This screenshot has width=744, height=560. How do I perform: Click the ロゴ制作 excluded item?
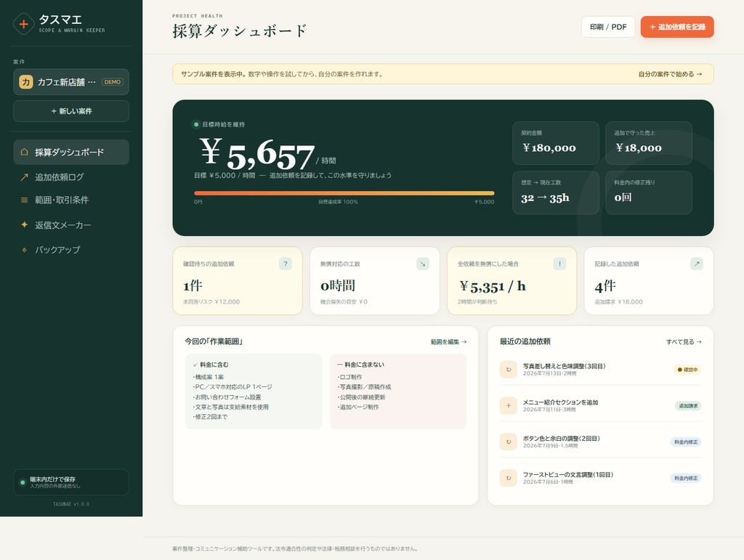pyautogui.click(x=349, y=377)
